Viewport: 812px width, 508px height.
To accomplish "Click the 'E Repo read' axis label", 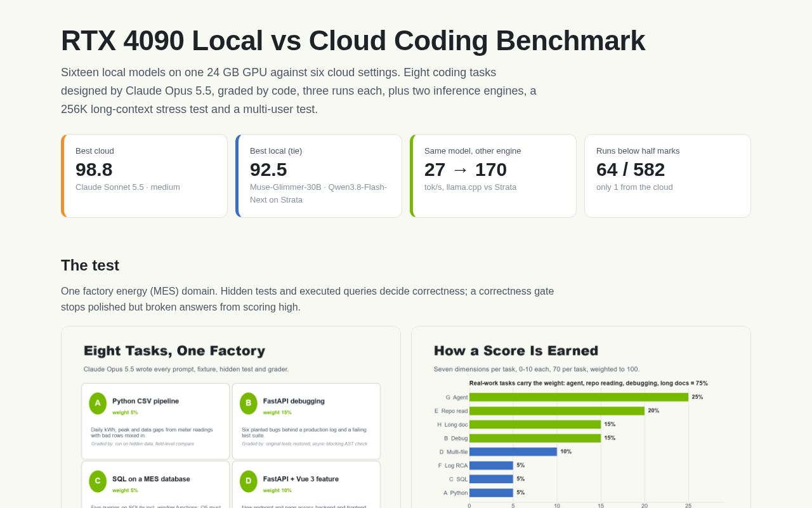I will (x=451, y=411).
